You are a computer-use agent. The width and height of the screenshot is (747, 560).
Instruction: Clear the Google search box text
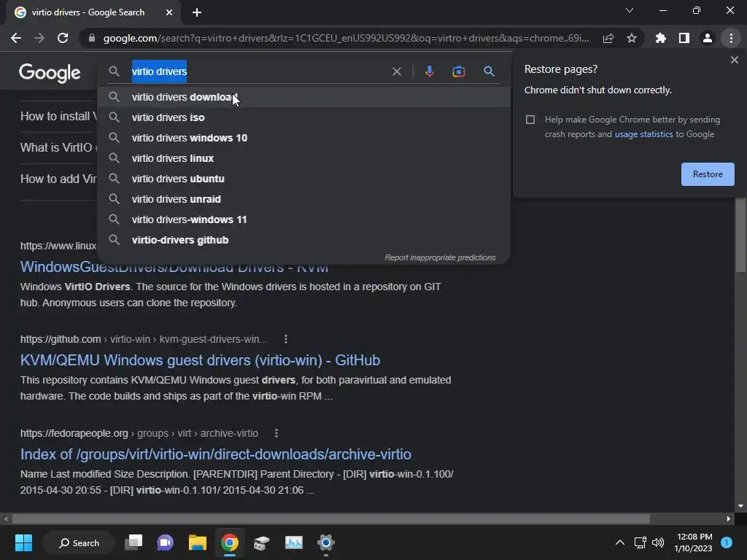click(x=396, y=71)
